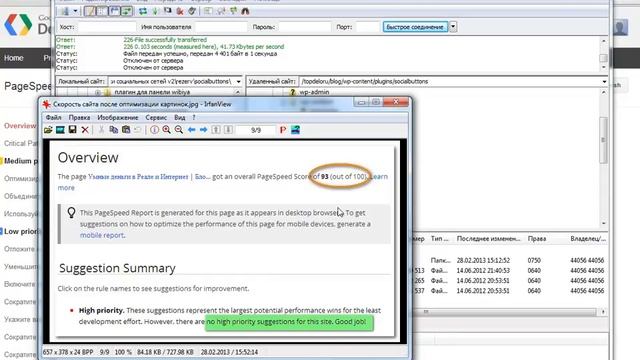Zoom out with the magnifier minus icon

pyautogui.click(x=179, y=130)
